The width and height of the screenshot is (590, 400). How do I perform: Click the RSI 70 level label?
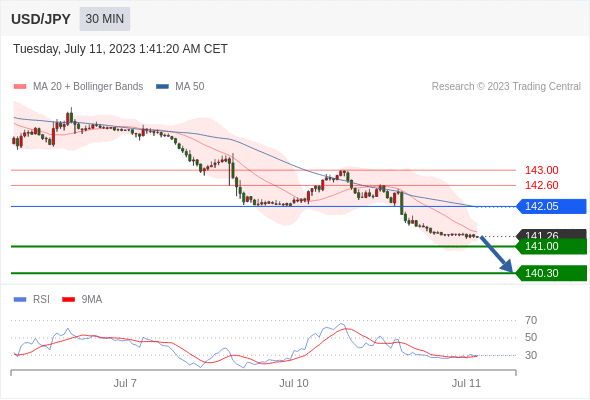click(531, 321)
